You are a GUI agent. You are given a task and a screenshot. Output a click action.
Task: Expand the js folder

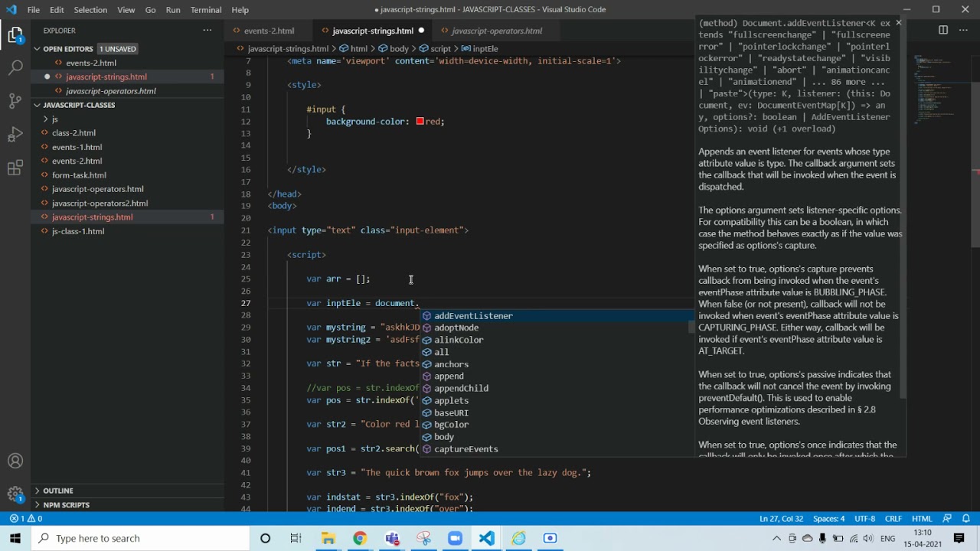pyautogui.click(x=54, y=119)
